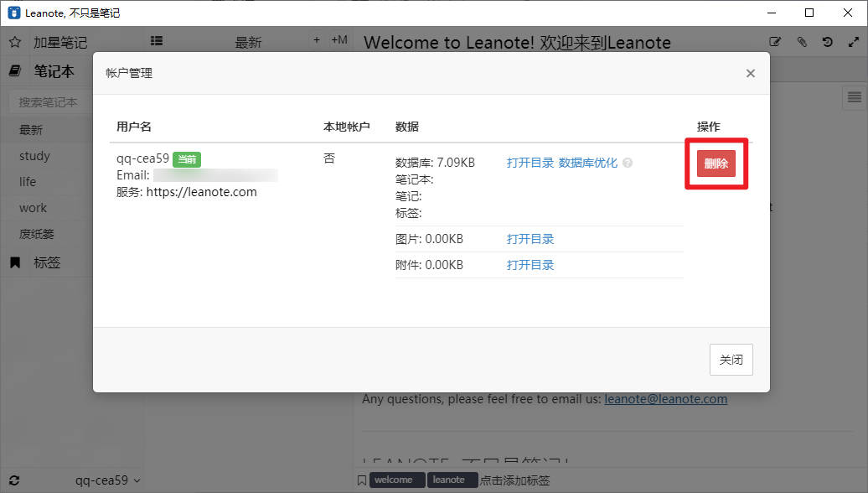Click the note title Welcome to Leanote

point(517,43)
